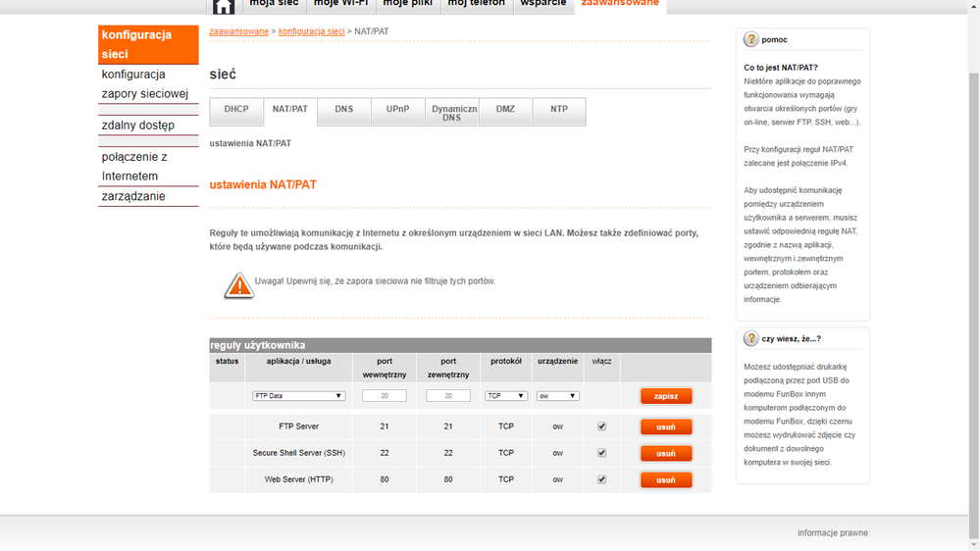Open the UPnP tab

(x=397, y=112)
